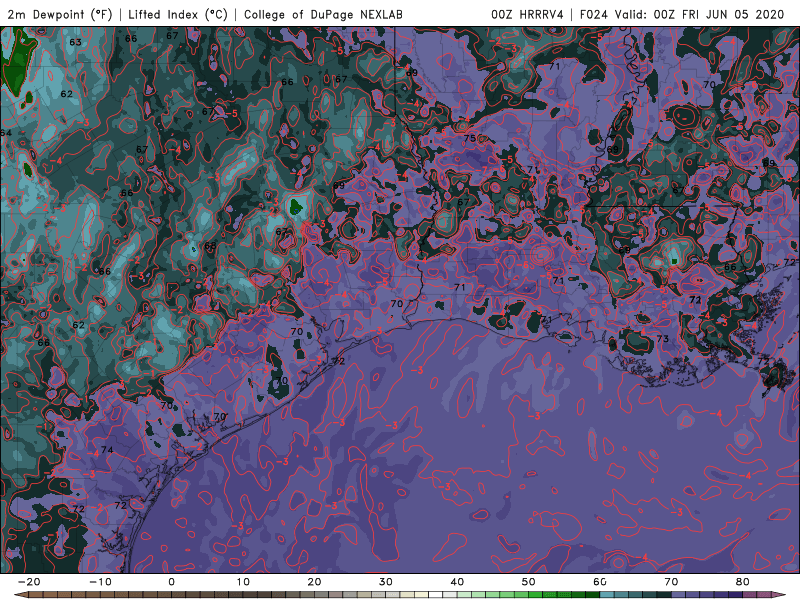
Task: Click the '60' color bar label
Action: coord(600,582)
